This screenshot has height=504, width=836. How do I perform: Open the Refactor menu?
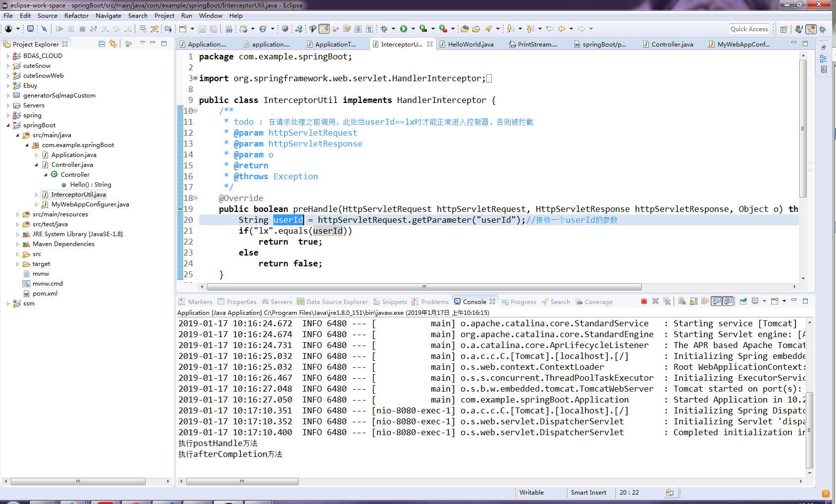pos(76,15)
